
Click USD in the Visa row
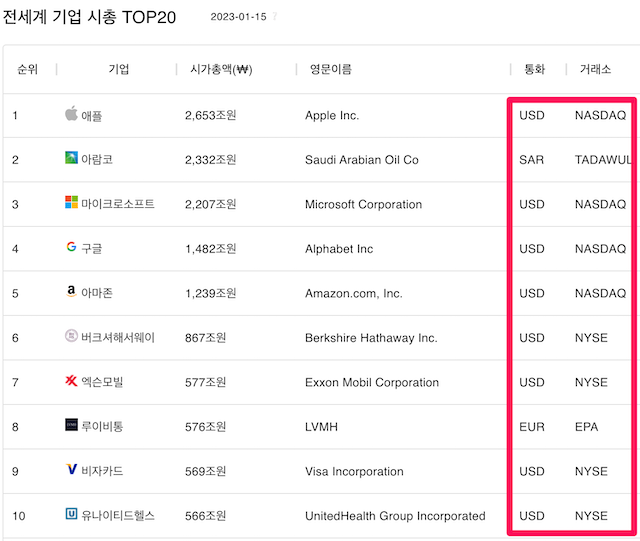[x=532, y=471]
